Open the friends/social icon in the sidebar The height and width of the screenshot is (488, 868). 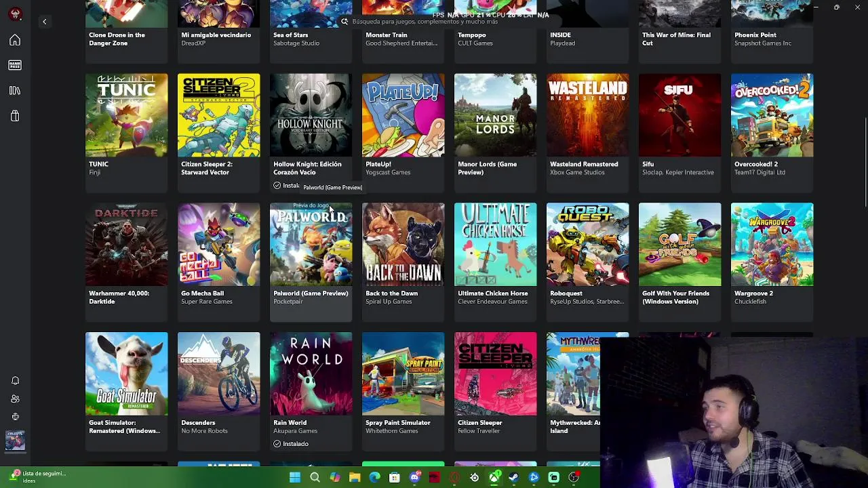15,399
